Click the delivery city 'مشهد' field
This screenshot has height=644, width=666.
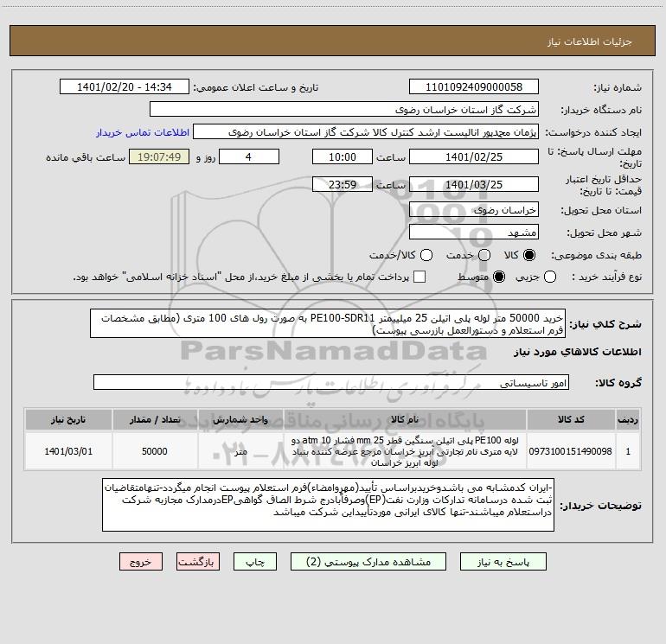(x=474, y=232)
